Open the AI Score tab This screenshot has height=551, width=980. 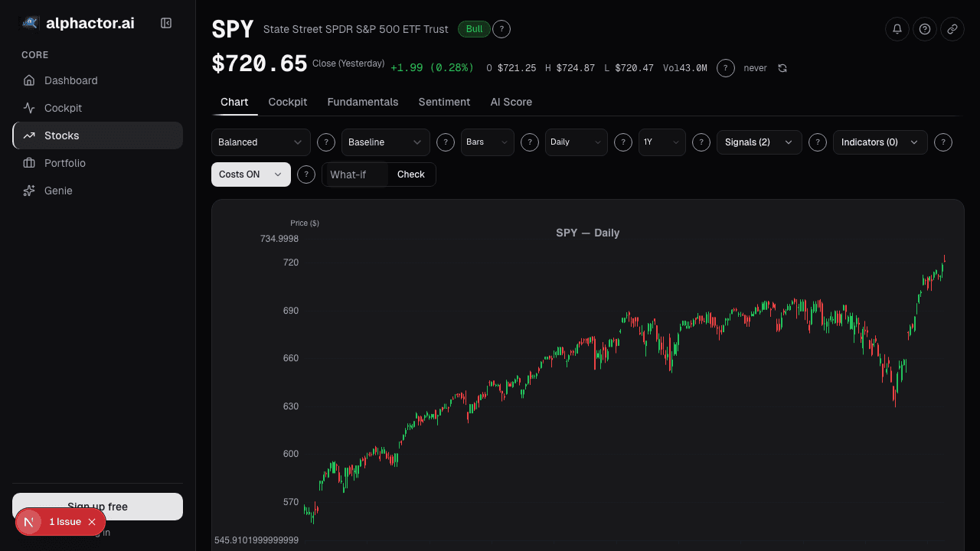[511, 102]
